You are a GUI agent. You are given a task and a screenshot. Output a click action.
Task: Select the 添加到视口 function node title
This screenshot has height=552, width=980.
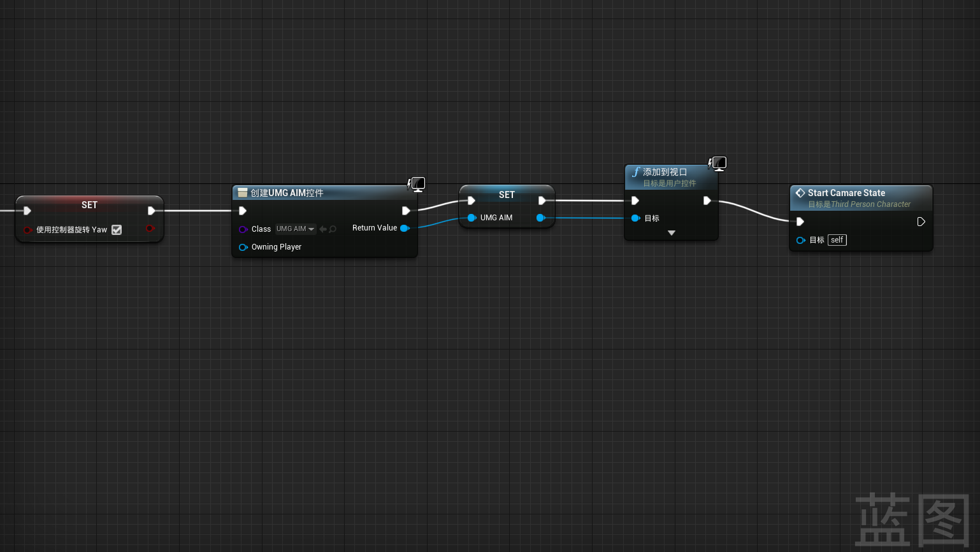click(x=665, y=172)
